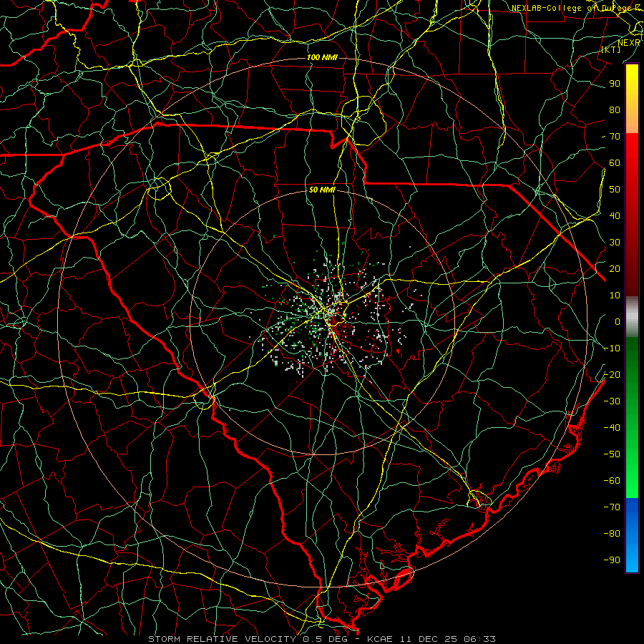Click the "0" velocity scale label
This screenshot has height=644, width=644.
click(618, 321)
